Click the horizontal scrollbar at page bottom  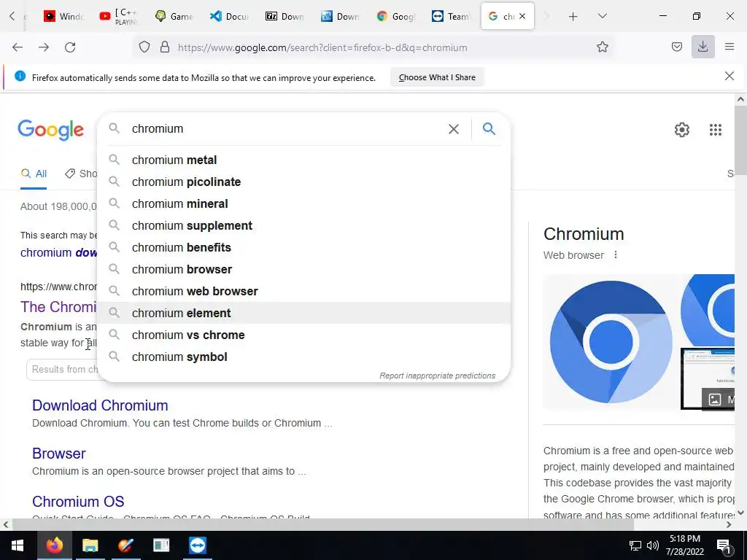(323, 524)
